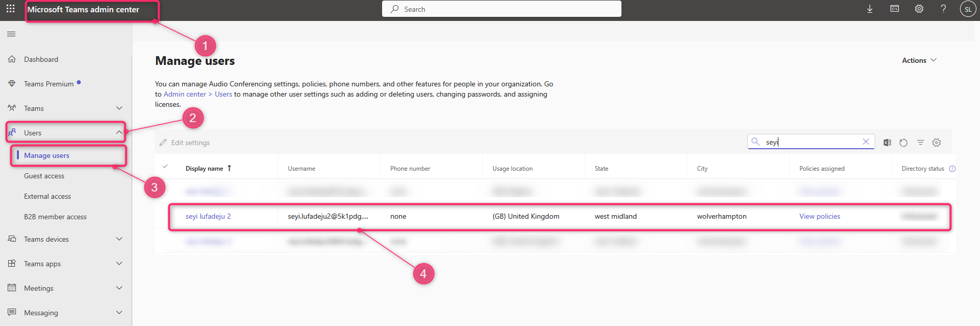Click the Teams Premium diamond icon
Screen dimensions: 980x326
pos(12,84)
